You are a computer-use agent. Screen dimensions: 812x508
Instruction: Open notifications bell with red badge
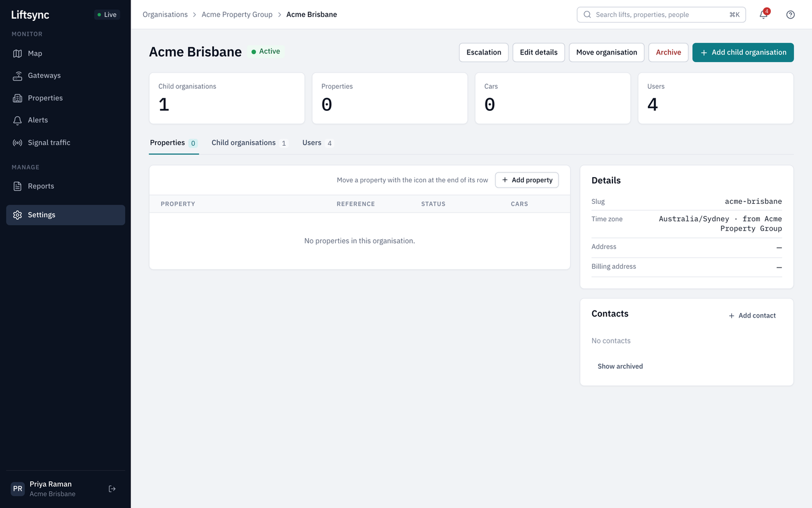pyautogui.click(x=764, y=15)
